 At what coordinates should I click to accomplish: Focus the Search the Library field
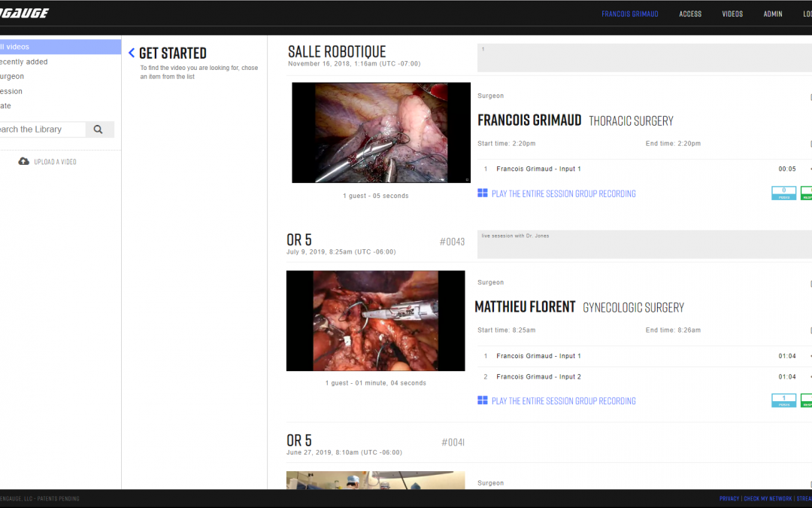point(42,129)
